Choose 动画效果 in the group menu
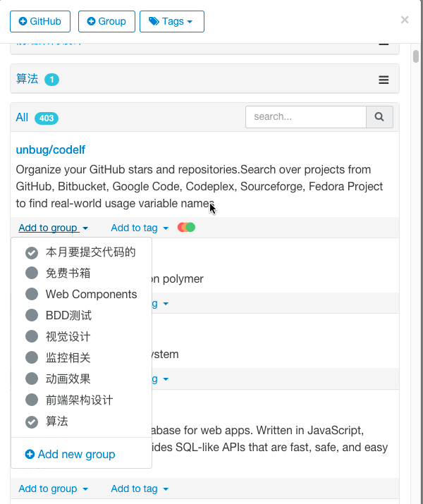423x504 pixels. [x=68, y=379]
